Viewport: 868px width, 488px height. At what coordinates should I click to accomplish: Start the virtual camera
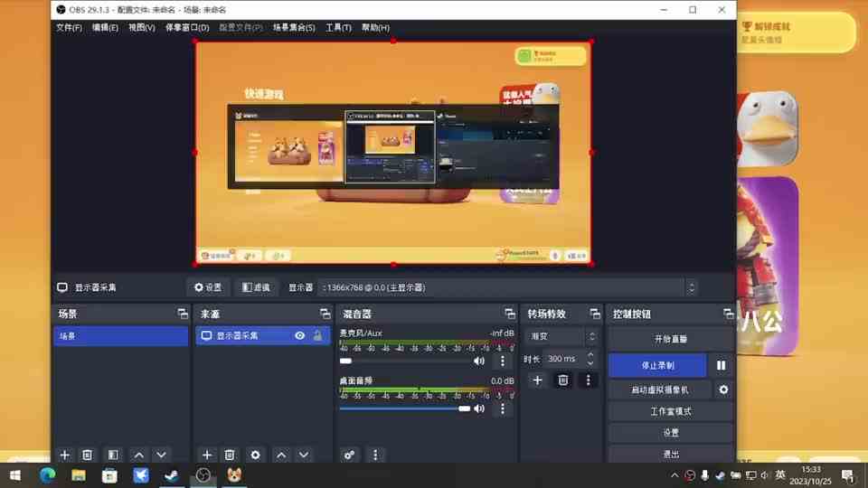click(660, 390)
